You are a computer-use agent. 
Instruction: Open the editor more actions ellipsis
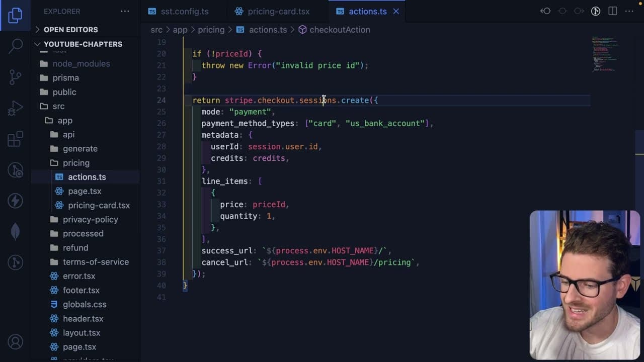[x=630, y=11]
